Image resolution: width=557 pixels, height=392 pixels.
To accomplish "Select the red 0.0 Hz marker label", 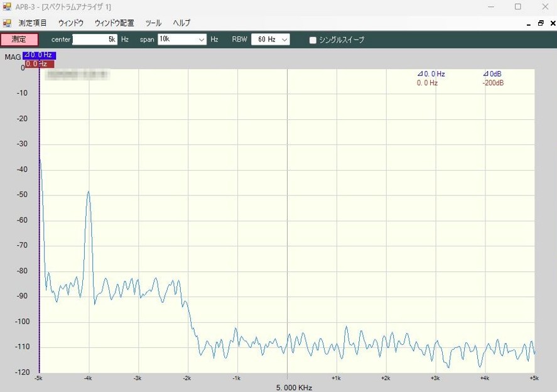I will coord(40,63).
